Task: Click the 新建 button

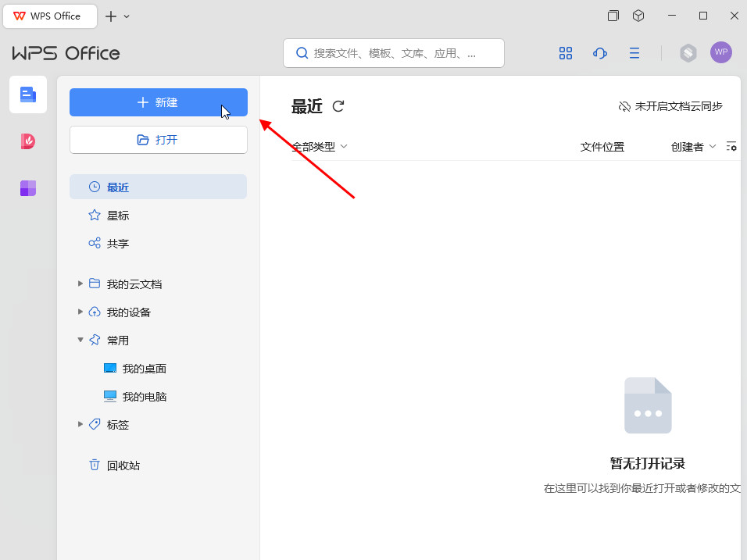Action: click(x=158, y=102)
